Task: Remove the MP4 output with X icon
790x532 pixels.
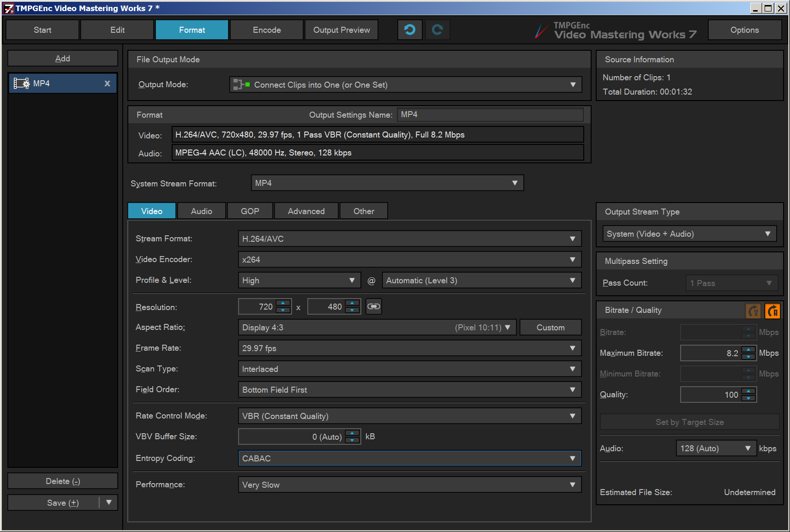Action: [107, 84]
